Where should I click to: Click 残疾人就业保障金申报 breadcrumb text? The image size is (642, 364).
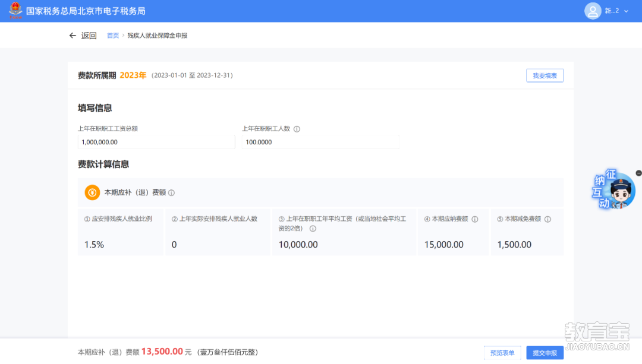157,36
